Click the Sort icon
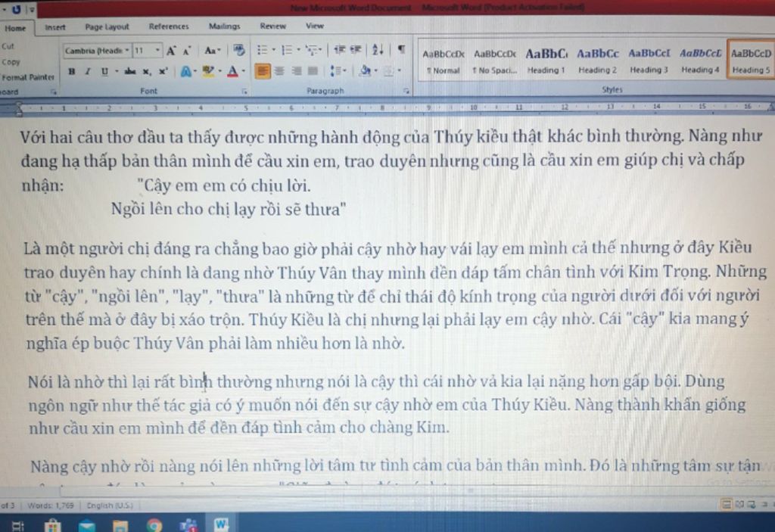 378,49
